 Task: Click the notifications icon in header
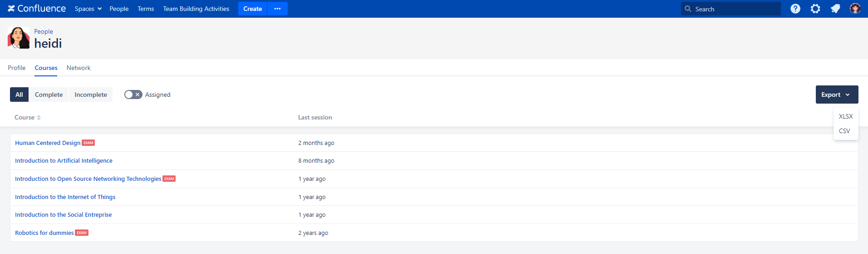(835, 9)
